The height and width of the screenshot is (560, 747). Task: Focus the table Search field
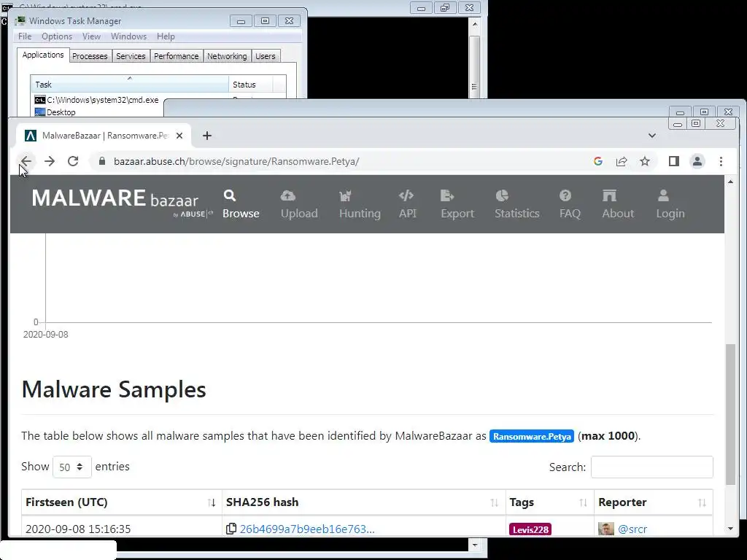pyautogui.click(x=651, y=467)
